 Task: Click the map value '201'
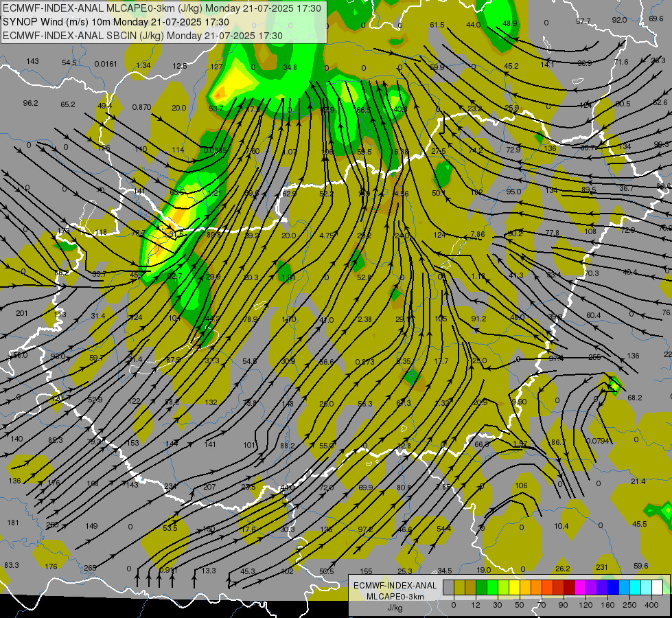(x=22, y=313)
